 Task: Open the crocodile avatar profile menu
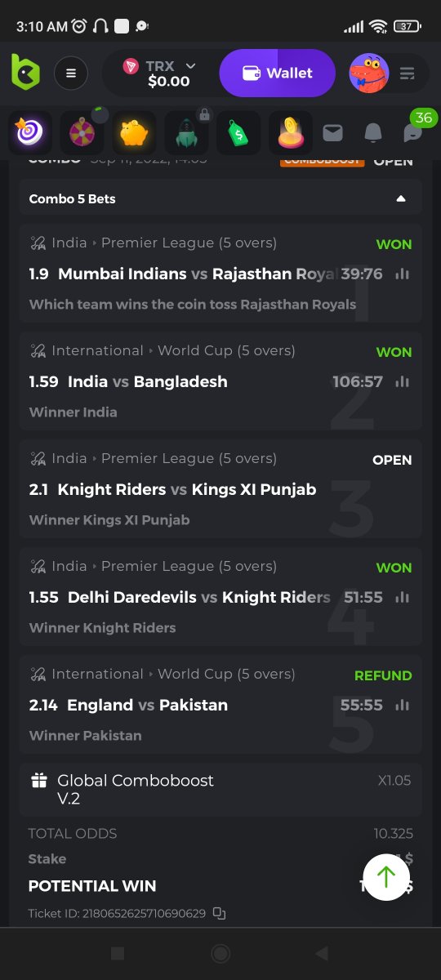(369, 73)
